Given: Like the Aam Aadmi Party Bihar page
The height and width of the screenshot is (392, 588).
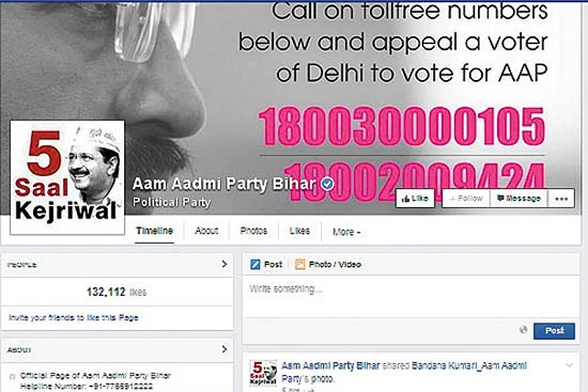Looking at the screenshot, I should pyautogui.click(x=415, y=198).
